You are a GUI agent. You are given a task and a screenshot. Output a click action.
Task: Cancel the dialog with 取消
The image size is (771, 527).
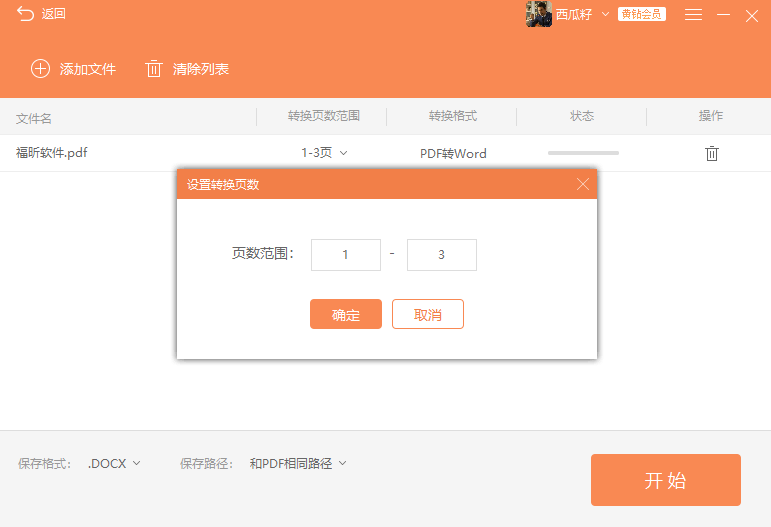pos(428,314)
